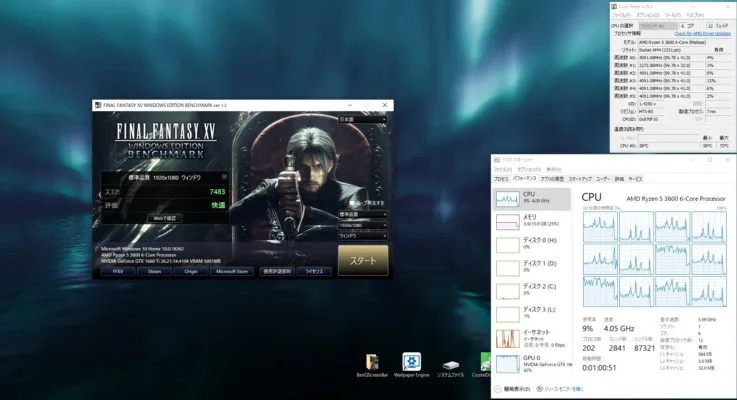
Task: Click the Core Temp title bar icon
Action: [614, 6]
